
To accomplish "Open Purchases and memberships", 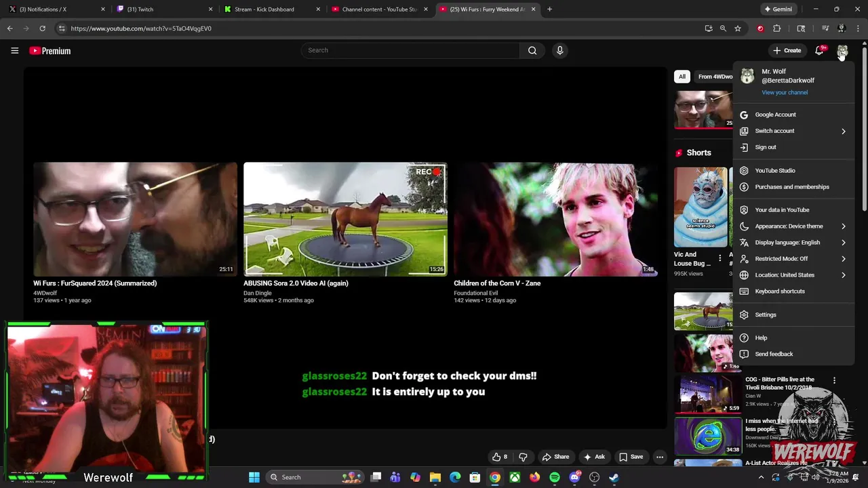I will pyautogui.click(x=793, y=187).
